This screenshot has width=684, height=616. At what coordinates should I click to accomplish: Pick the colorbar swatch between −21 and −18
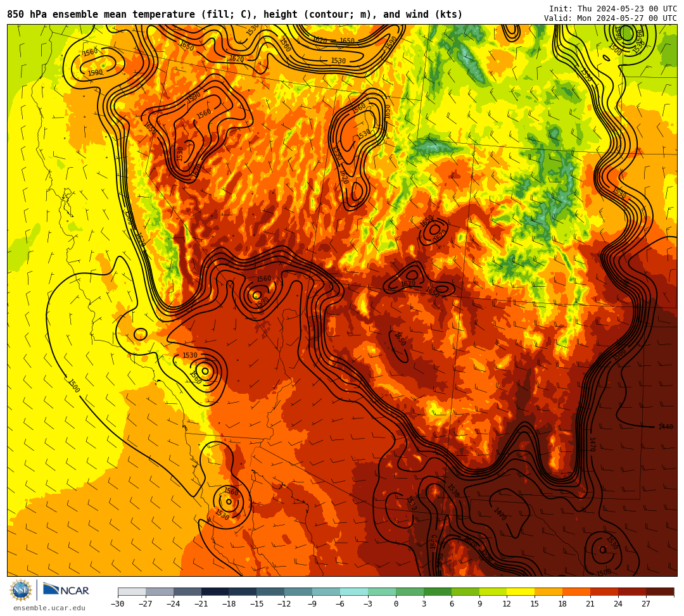215,591
